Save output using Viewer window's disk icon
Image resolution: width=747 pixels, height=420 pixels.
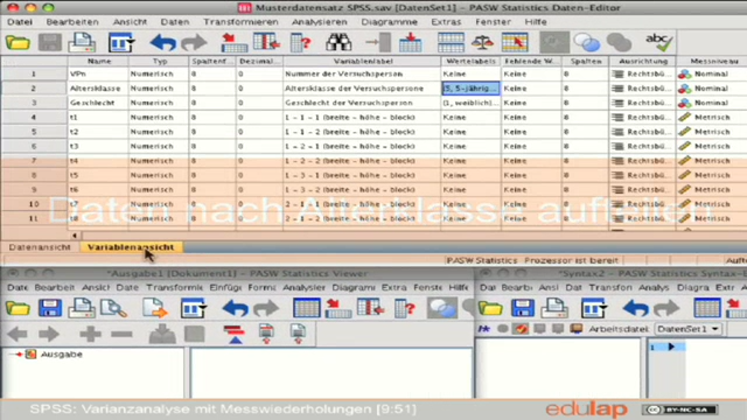[x=50, y=309]
